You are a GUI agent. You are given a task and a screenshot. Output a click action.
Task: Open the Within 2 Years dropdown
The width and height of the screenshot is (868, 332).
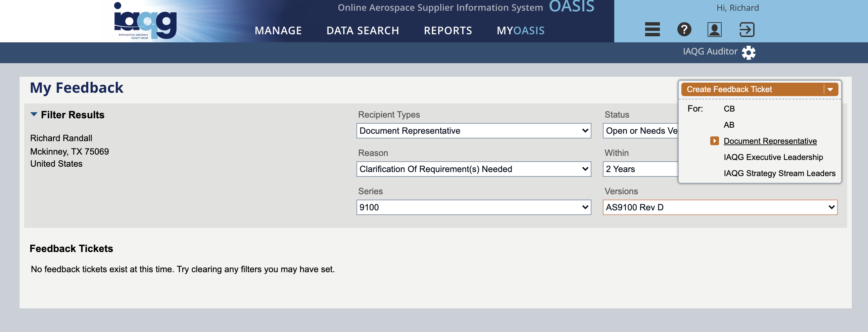(x=640, y=169)
